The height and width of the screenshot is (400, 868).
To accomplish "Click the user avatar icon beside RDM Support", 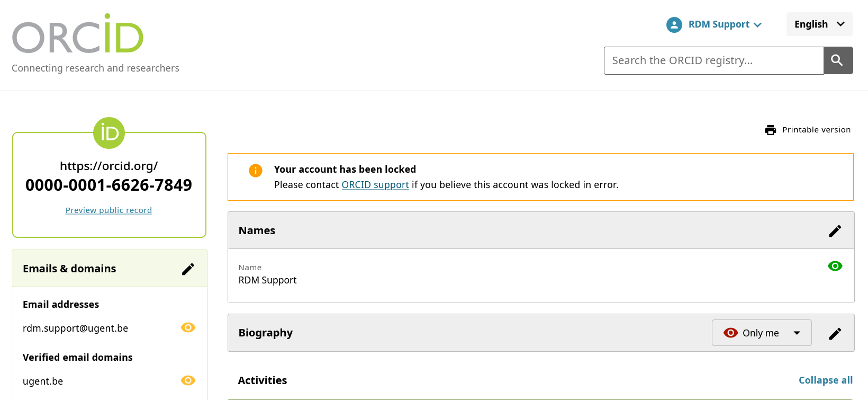I will 674,24.
